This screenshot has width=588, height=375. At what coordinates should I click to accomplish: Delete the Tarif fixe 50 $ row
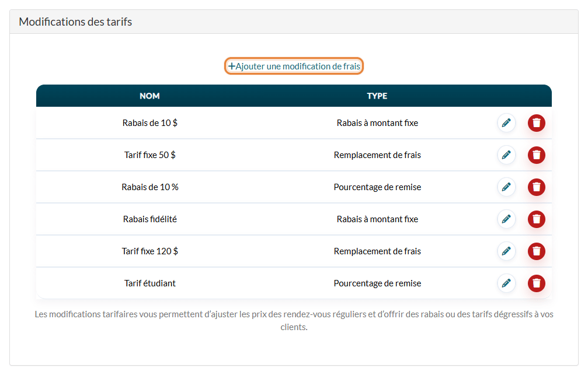pyautogui.click(x=537, y=155)
